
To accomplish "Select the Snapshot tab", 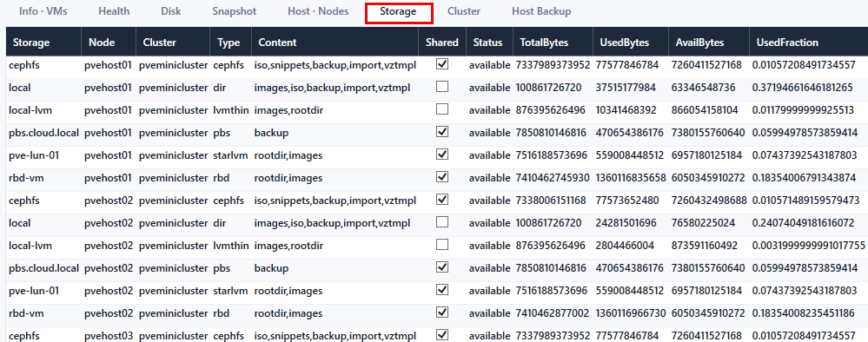I will [235, 11].
